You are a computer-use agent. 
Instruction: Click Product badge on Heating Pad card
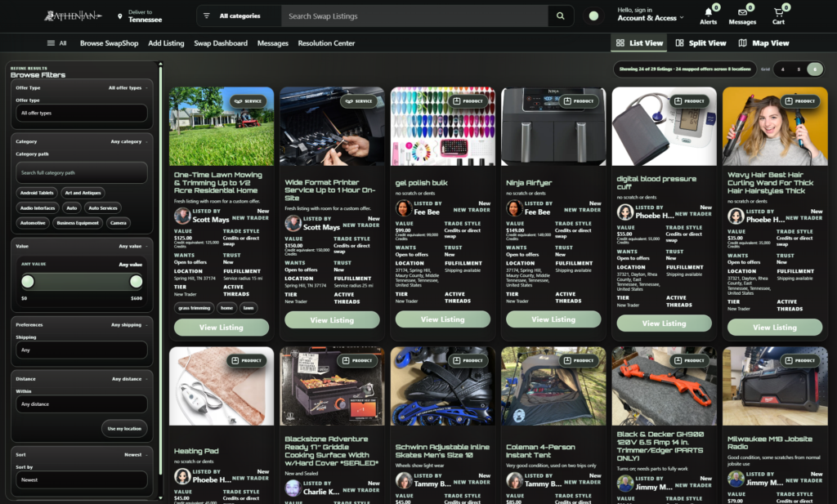246,360
